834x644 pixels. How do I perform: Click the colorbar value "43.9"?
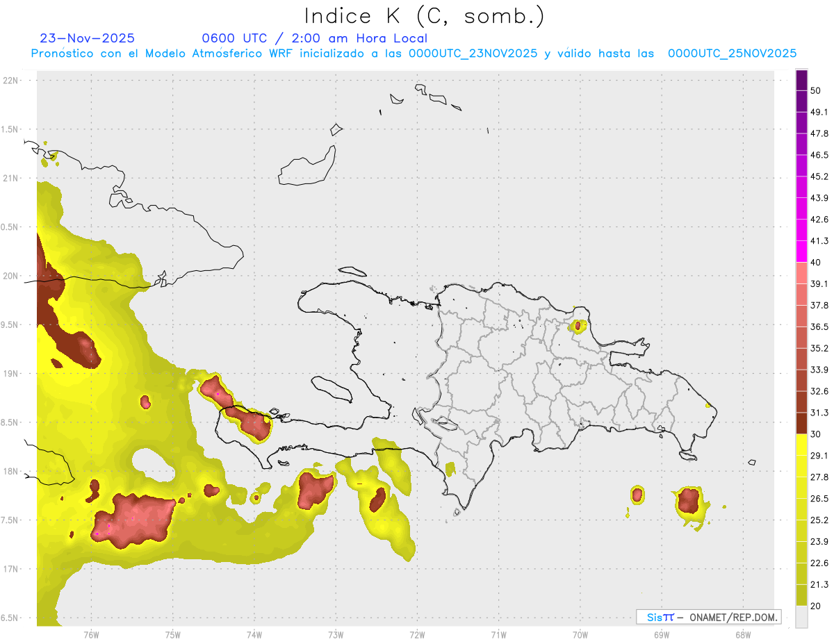[x=819, y=198]
